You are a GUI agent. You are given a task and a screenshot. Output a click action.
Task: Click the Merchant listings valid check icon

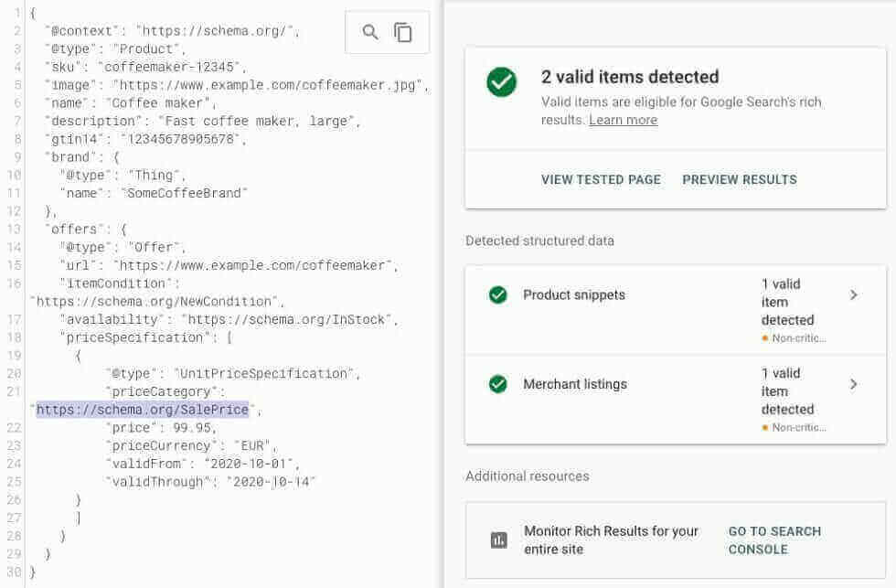point(498,384)
